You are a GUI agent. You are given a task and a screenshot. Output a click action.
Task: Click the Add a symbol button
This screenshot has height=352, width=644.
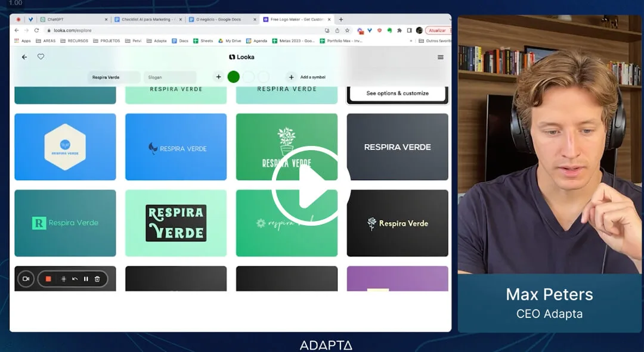click(307, 77)
